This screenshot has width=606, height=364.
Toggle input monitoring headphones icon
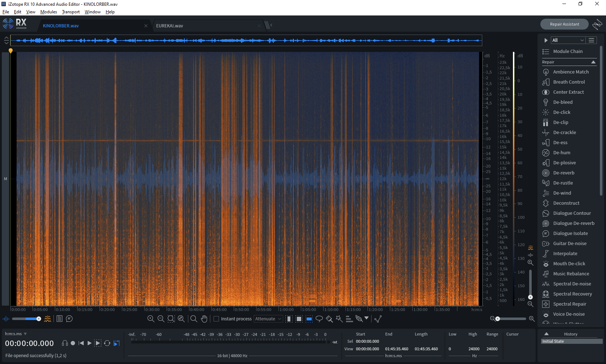(65, 343)
